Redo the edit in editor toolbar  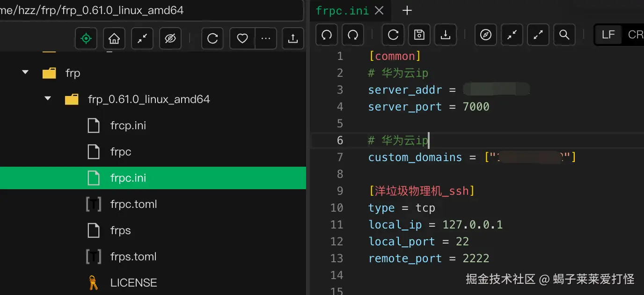[x=353, y=35]
